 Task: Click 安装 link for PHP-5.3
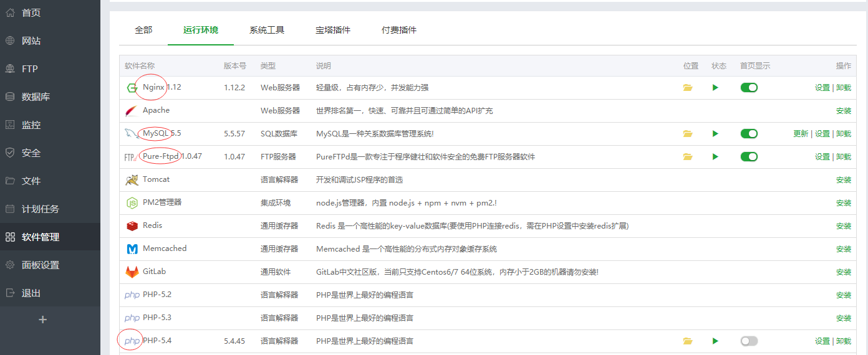click(844, 318)
